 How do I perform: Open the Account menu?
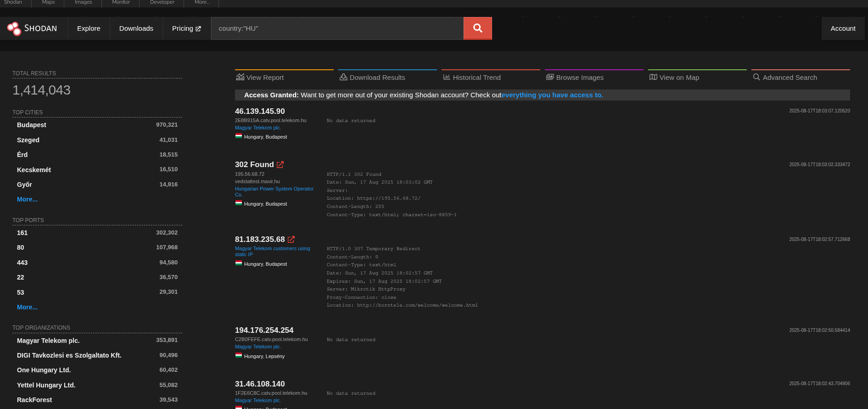pyautogui.click(x=843, y=28)
